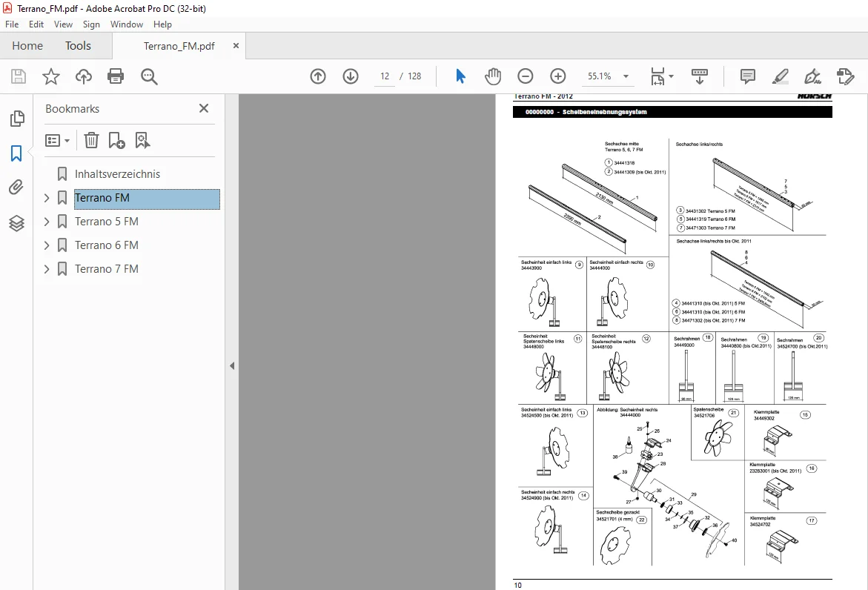Expand the Terrano FM bookmark

tap(47, 198)
